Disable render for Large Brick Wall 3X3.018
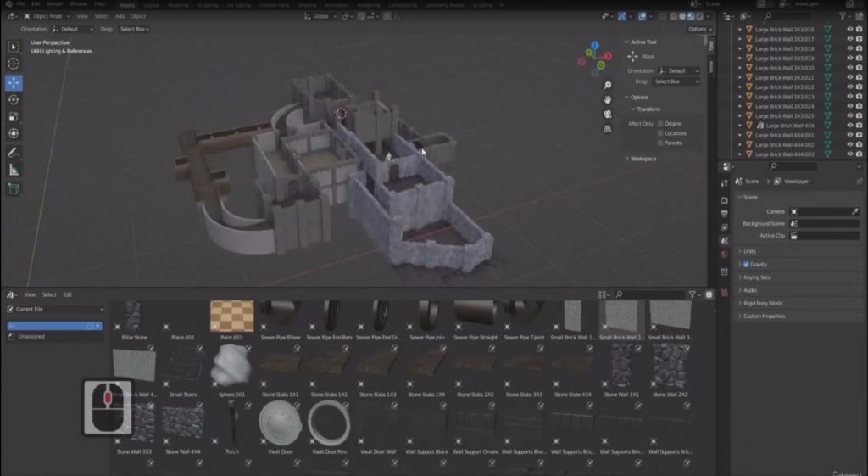 [860, 48]
